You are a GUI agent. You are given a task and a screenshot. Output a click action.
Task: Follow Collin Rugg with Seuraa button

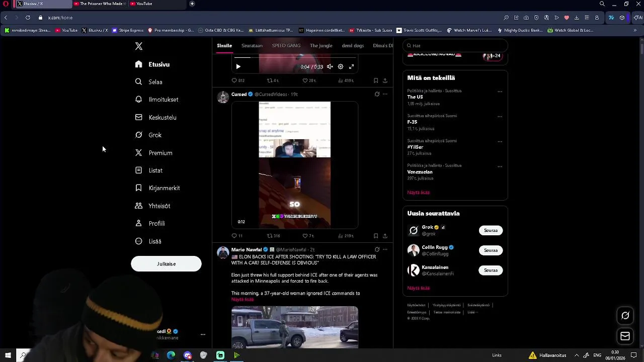tap(491, 250)
